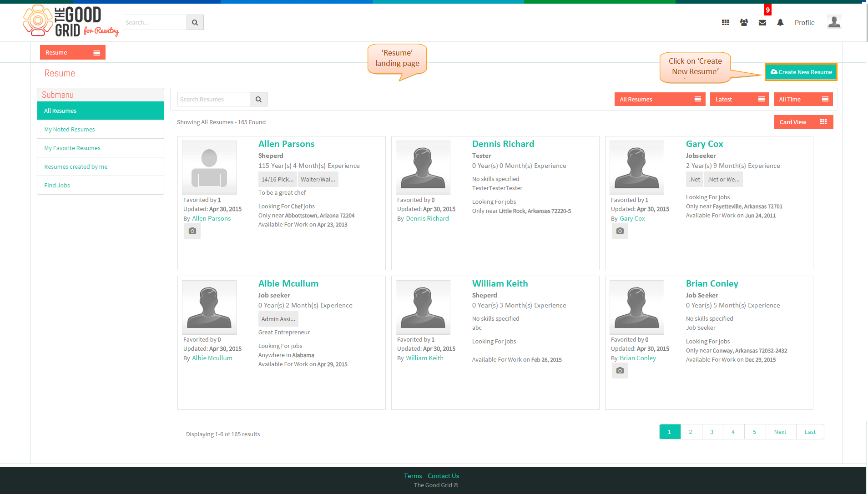Open Dennis Richard's resume title link
Image resolution: width=868 pixels, height=494 pixels.
tap(503, 144)
